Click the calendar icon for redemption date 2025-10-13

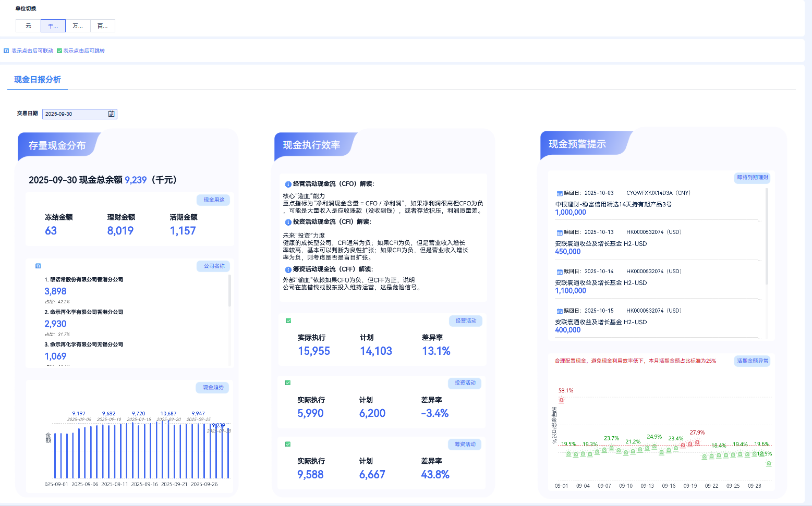[560, 232]
